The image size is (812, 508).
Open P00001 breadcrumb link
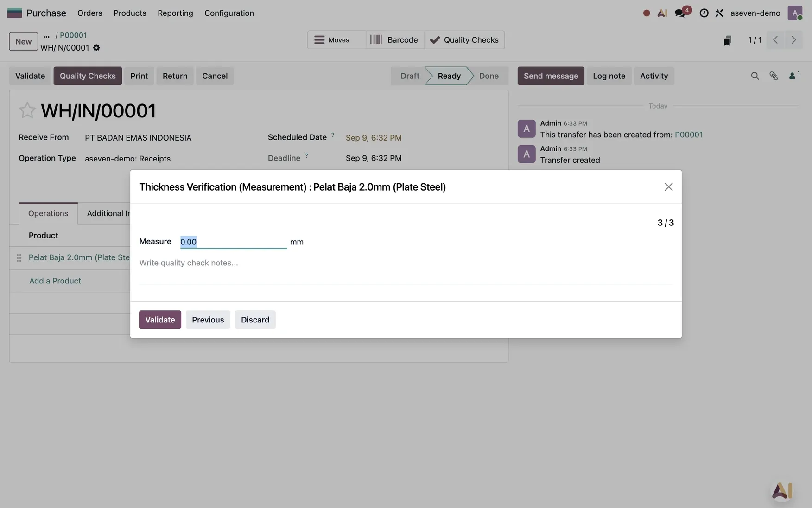[73, 35]
